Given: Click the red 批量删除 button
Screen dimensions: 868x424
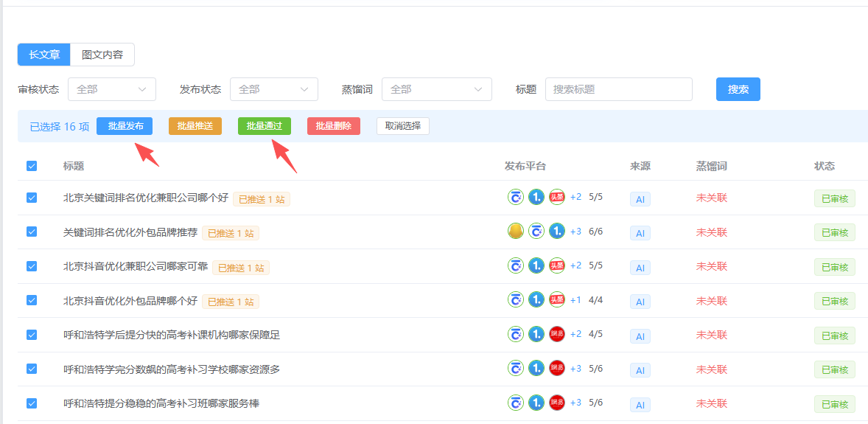Looking at the screenshot, I should point(334,126).
